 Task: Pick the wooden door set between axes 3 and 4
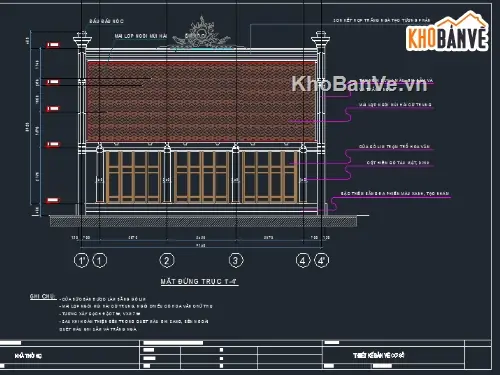tap(270, 177)
